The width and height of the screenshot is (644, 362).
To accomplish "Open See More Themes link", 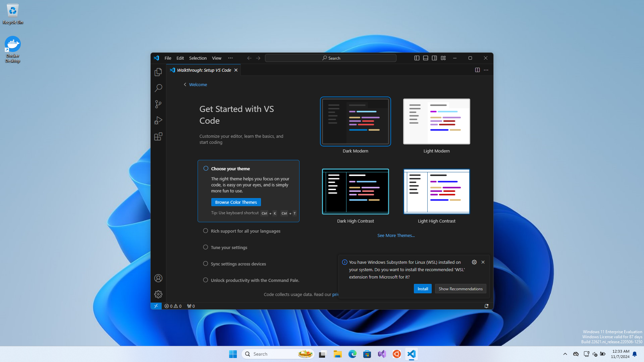I will pos(396,235).
